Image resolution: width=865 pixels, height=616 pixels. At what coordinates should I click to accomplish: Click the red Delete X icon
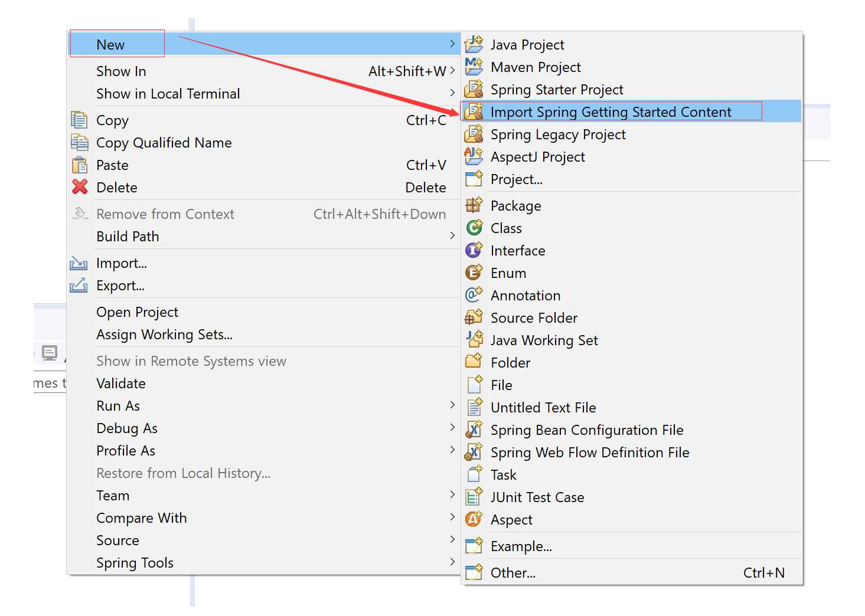79,187
